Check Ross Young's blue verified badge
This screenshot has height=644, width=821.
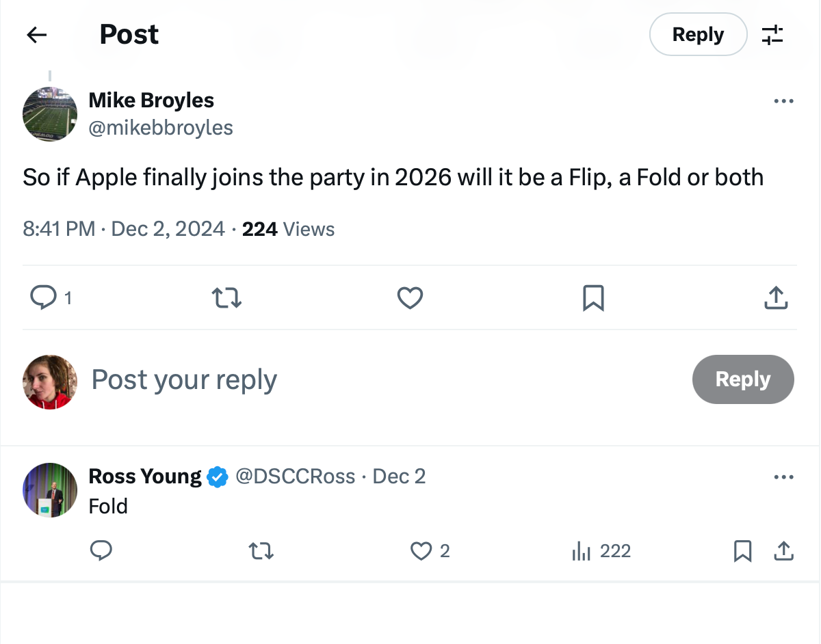[x=217, y=477]
